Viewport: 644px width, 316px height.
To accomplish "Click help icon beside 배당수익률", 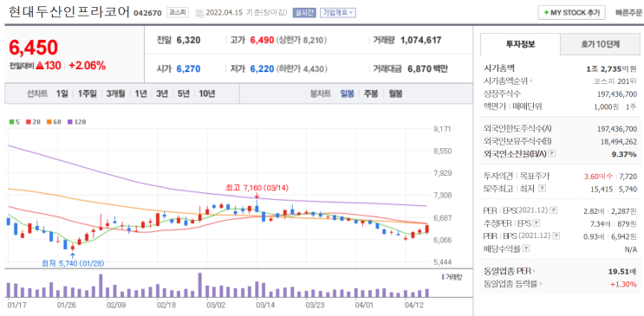I will [x=527, y=248].
